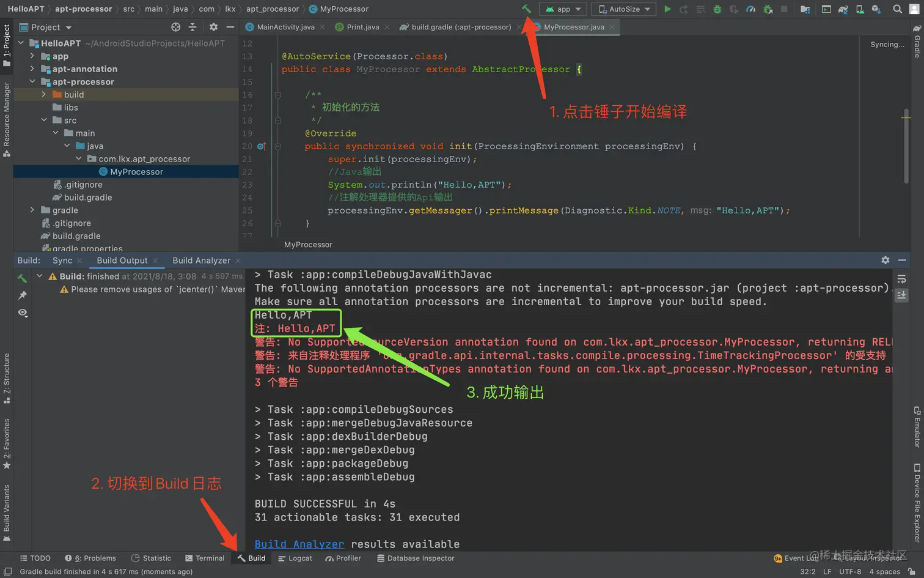
Task: Toggle the Resource Manager side tab
Action: (x=7, y=119)
